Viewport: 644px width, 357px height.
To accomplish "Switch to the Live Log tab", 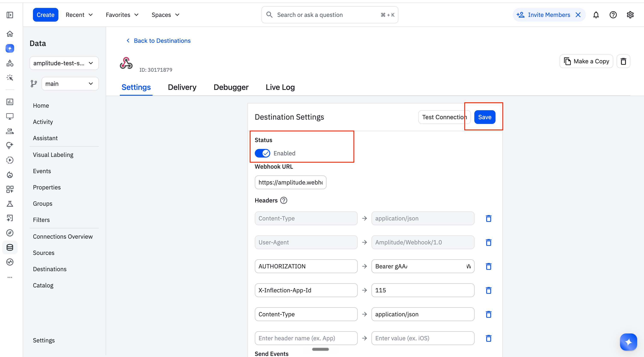I will 280,87.
